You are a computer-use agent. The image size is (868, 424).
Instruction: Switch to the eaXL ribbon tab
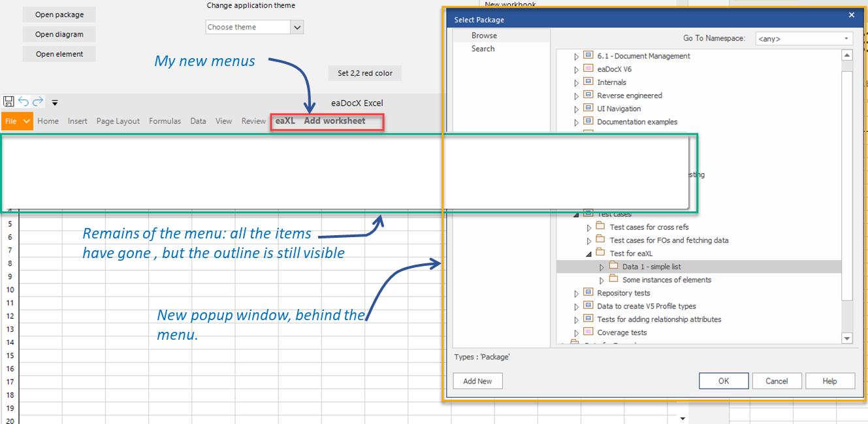[x=285, y=120]
